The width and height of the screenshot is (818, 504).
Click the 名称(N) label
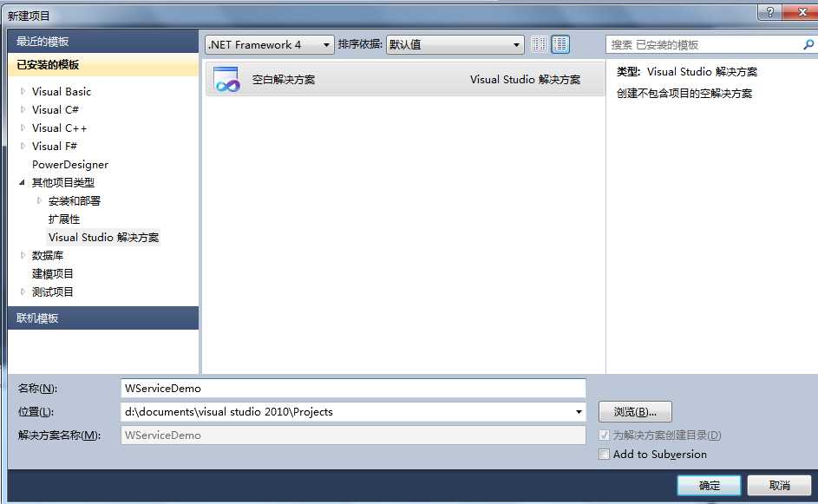pyautogui.click(x=37, y=388)
